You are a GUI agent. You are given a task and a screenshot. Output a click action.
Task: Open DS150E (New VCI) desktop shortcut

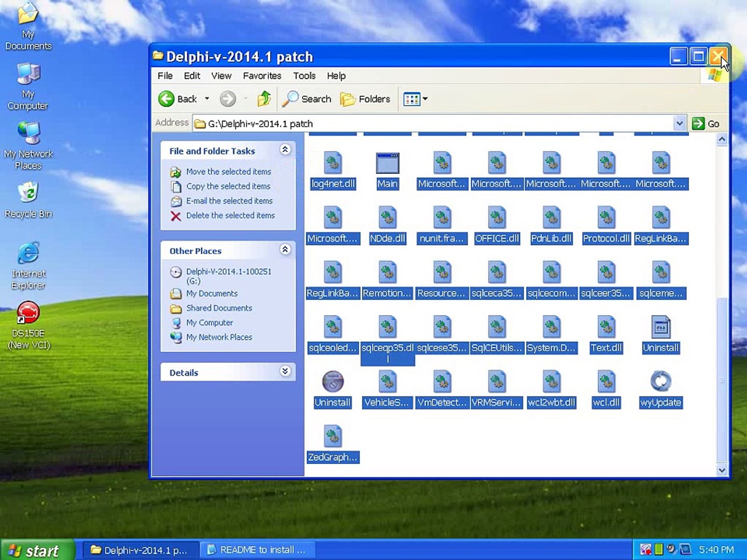pyautogui.click(x=29, y=326)
